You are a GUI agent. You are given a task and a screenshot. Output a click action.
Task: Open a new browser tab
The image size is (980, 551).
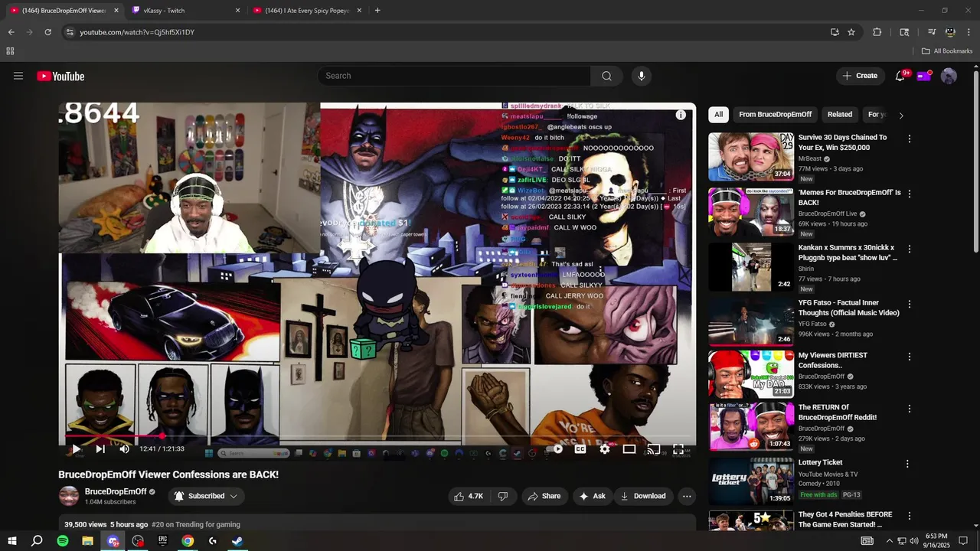coord(377,11)
